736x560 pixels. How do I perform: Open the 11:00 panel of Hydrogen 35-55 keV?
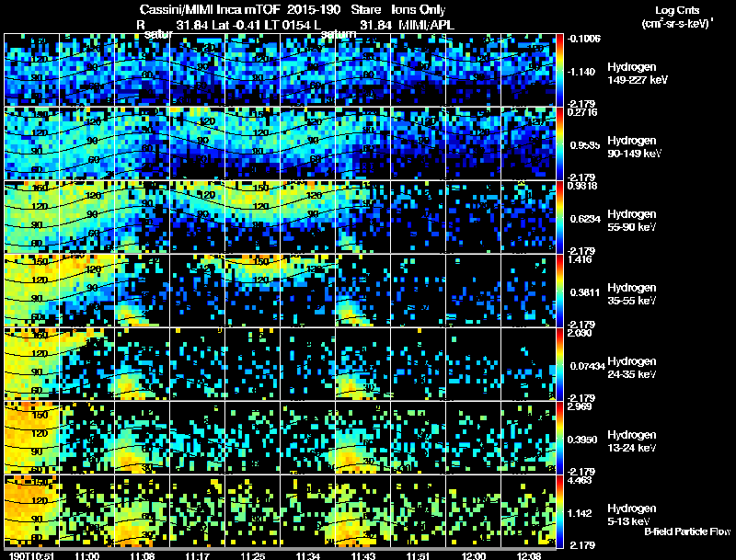(86, 291)
